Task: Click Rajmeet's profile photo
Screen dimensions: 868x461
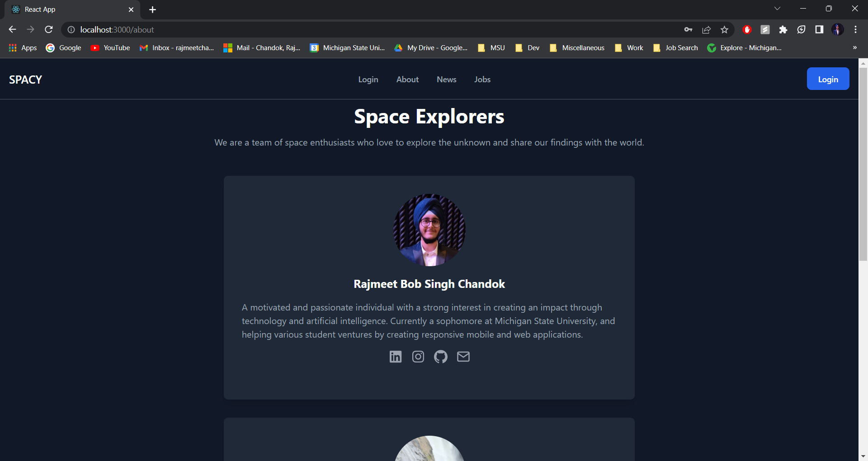Action: (x=429, y=230)
